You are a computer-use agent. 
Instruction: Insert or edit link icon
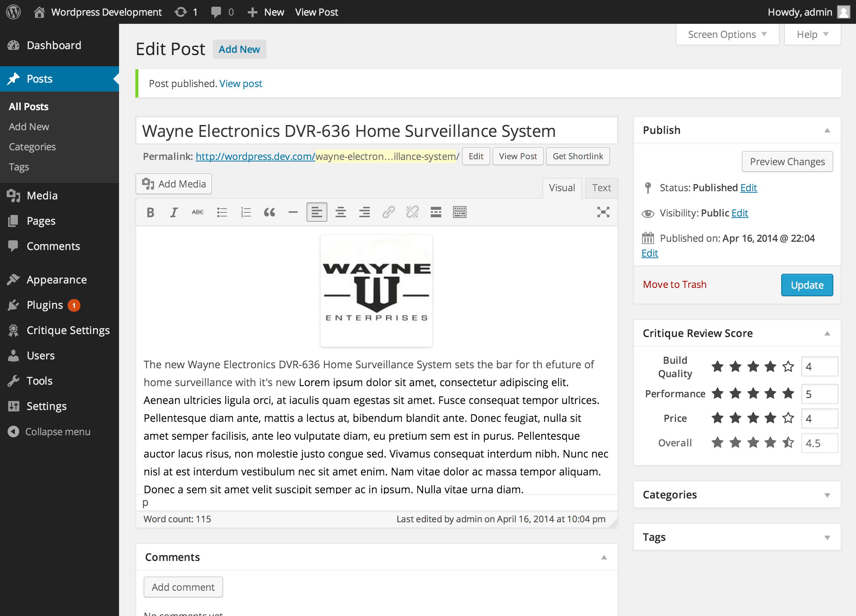(388, 212)
